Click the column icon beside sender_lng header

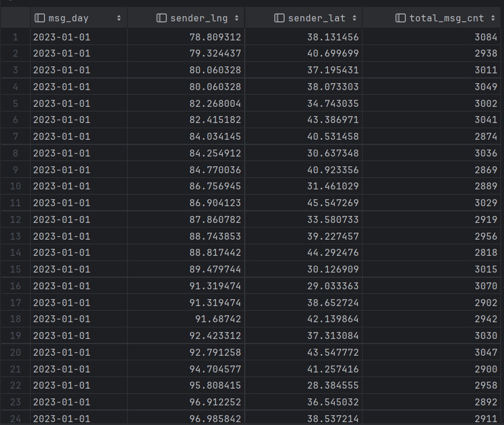tap(162, 18)
